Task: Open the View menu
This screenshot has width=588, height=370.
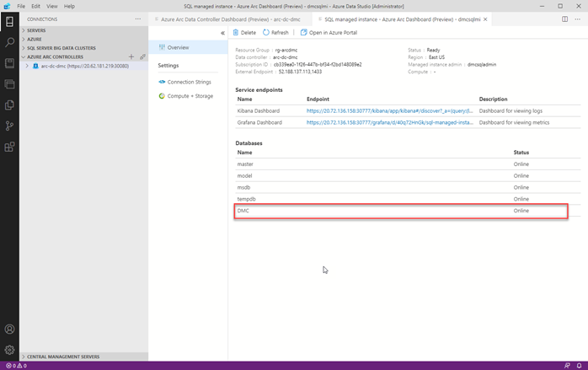Action: pos(51,6)
